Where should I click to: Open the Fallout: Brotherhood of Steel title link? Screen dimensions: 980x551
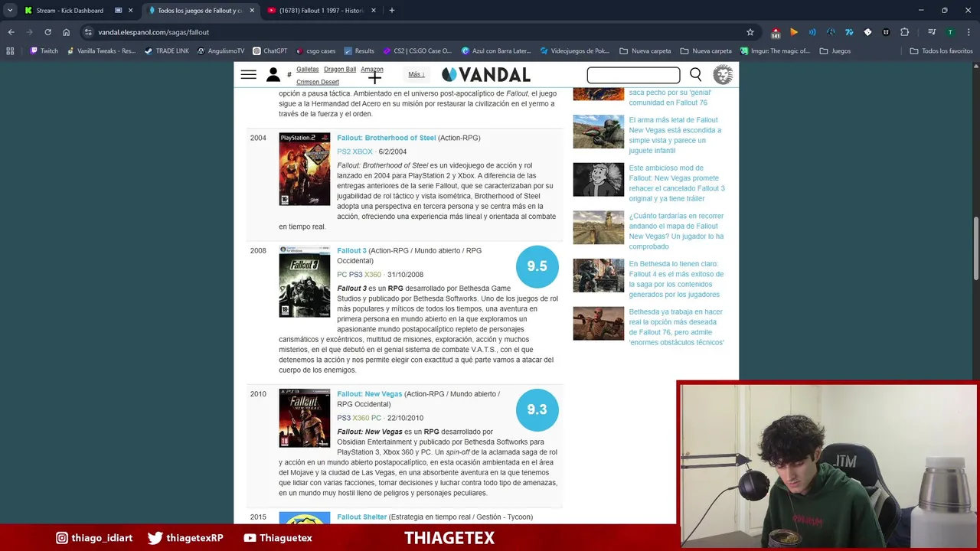pos(387,138)
